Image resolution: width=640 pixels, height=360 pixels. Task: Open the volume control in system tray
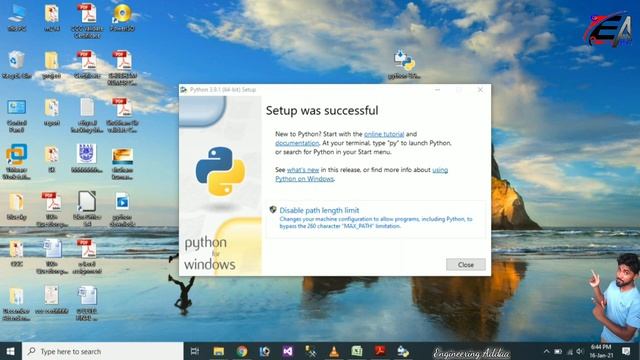pyautogui.click(x=580, y=351)
